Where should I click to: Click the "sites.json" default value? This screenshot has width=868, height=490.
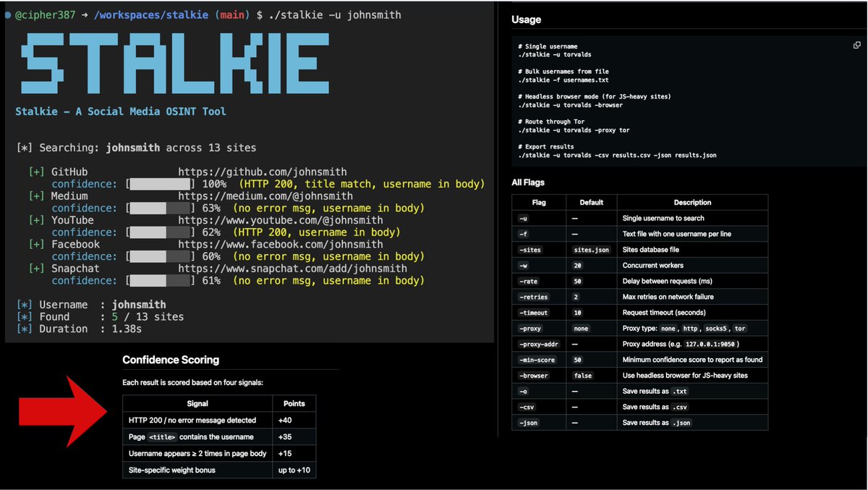[x=591, y=250]
